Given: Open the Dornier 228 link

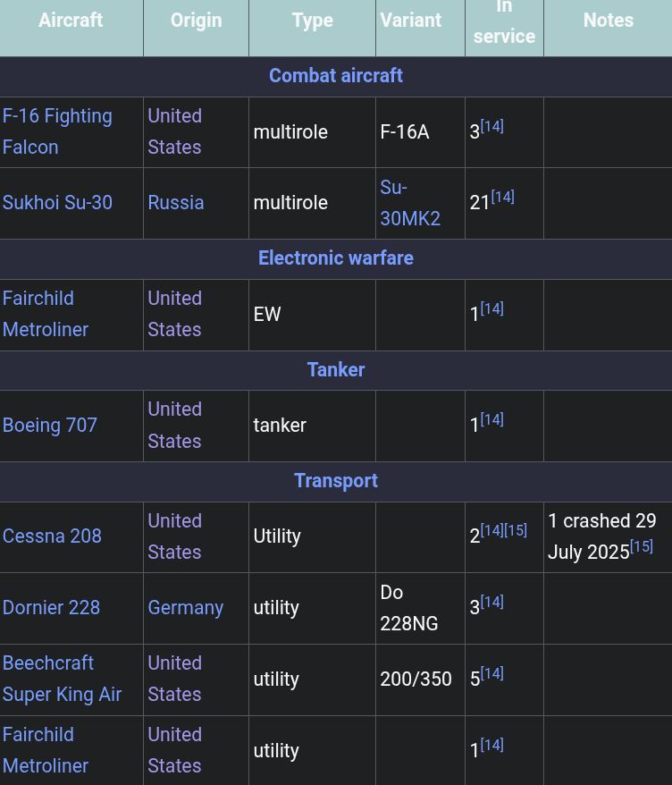Looking at the screenshot, I should pos(51,608).
